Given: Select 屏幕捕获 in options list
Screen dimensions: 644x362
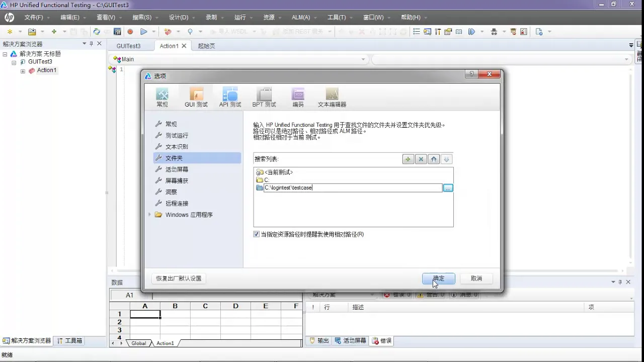Looking at the screenshot, I should click(x=177, y=180).
